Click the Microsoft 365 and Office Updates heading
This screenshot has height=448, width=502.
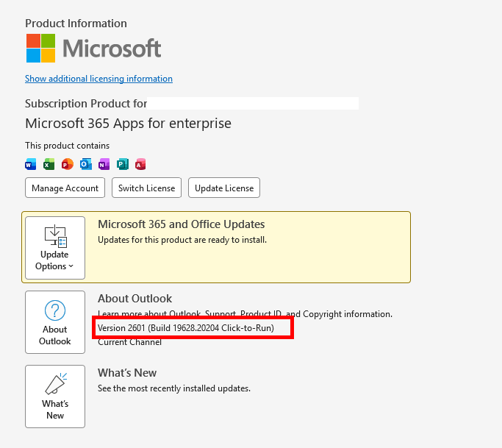182,224
